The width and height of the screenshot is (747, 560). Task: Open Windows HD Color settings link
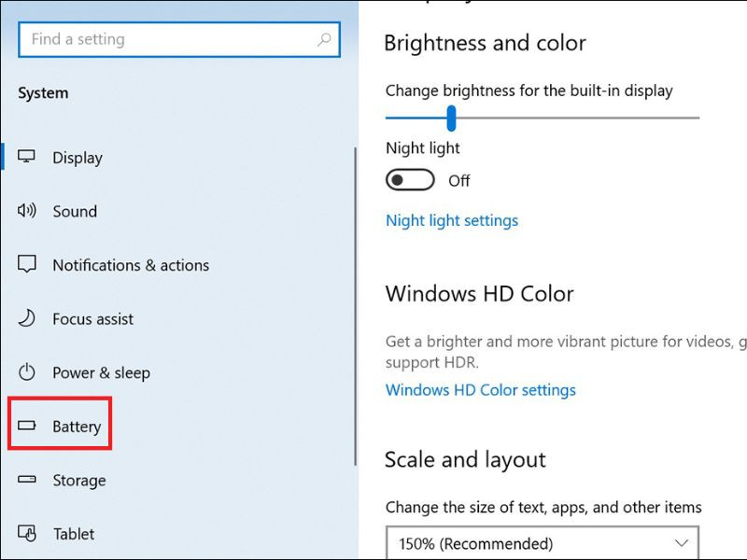(481, 390)
